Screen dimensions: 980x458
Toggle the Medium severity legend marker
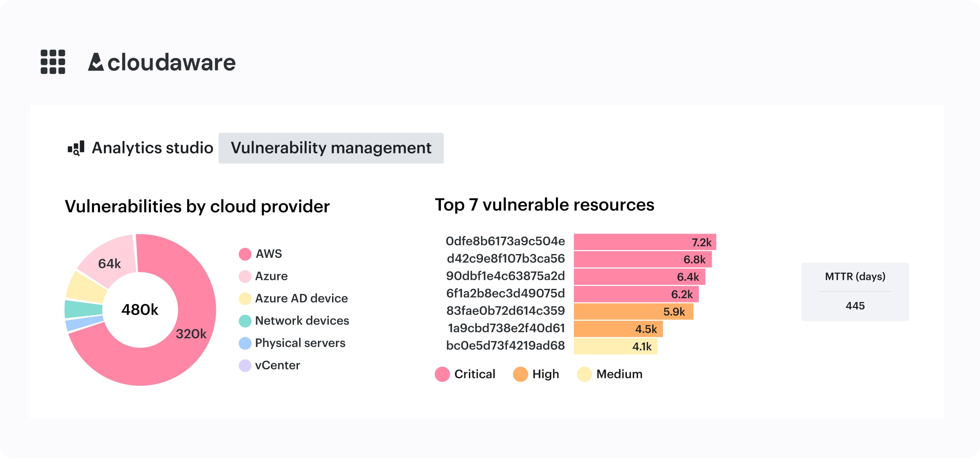(x=585, y=374)
